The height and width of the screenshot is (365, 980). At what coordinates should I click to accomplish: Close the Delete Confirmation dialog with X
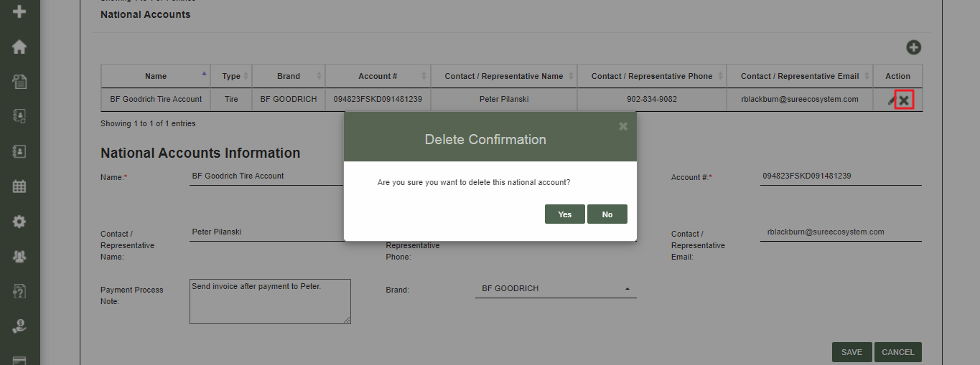tap(622, 126)
